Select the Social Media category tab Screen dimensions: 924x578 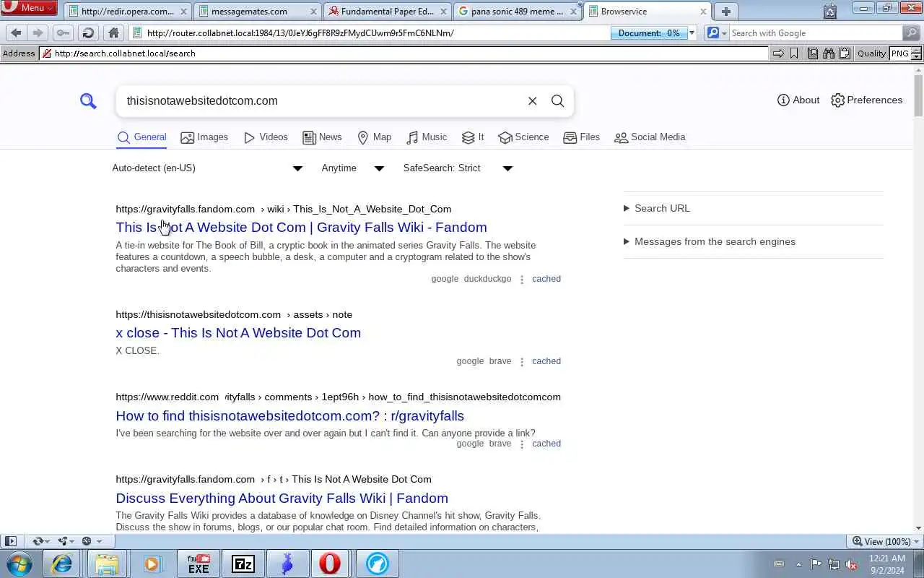click(x=650, y=137)
